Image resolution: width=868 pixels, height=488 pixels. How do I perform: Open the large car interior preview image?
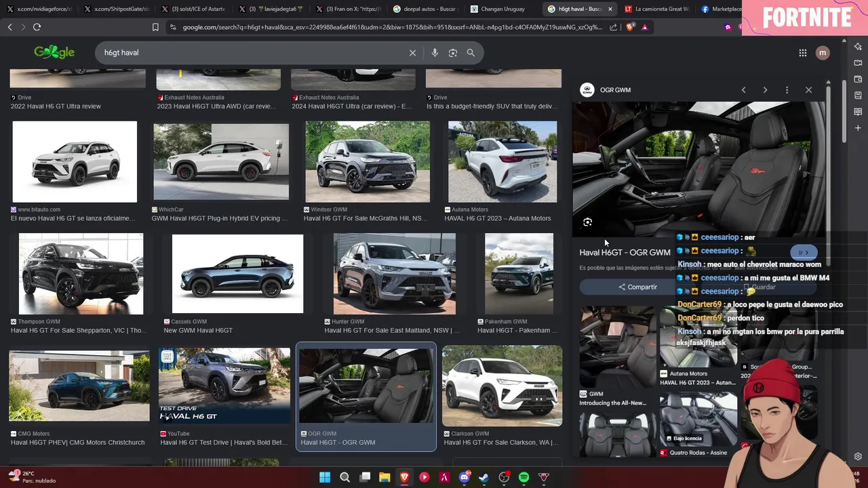point(699,169)
